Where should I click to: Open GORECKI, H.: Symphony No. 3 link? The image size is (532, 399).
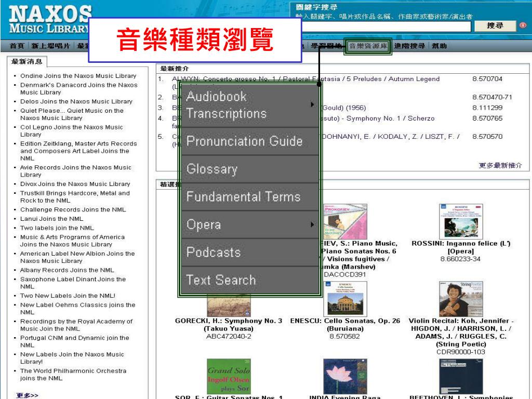pyautogui.click(x=229, y=325)
